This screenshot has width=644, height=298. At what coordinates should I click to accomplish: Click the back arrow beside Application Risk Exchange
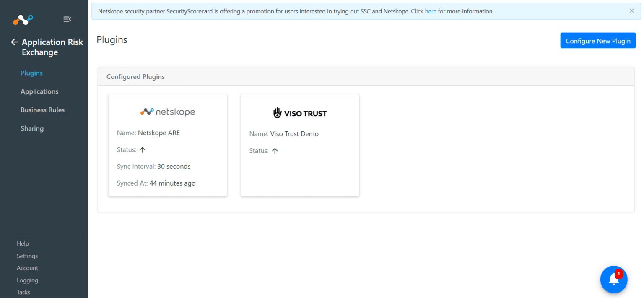coord(14,42)
